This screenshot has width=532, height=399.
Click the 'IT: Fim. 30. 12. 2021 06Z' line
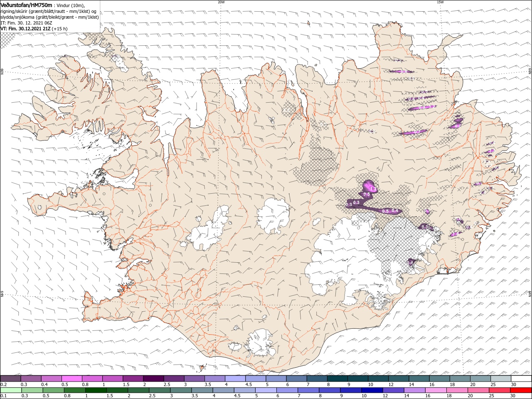(x=27, y=23)
